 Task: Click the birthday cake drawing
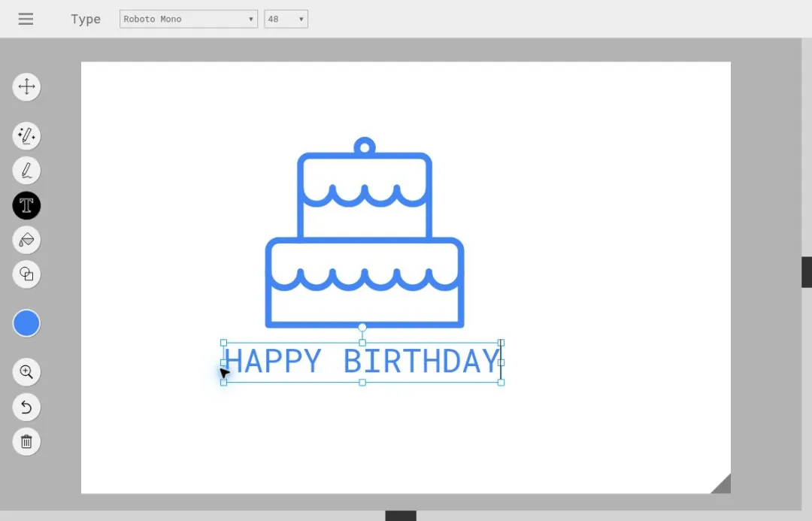[365, 233]
